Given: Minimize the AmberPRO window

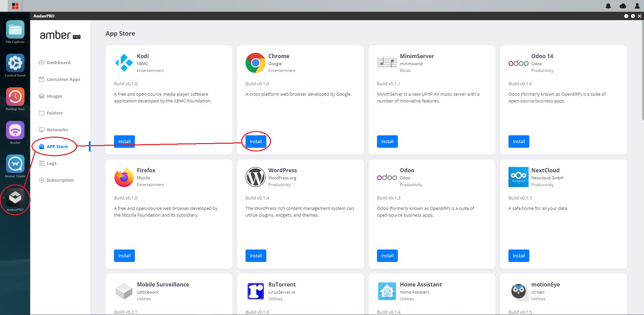Looking at the screenshot, I should coord(626,16).
